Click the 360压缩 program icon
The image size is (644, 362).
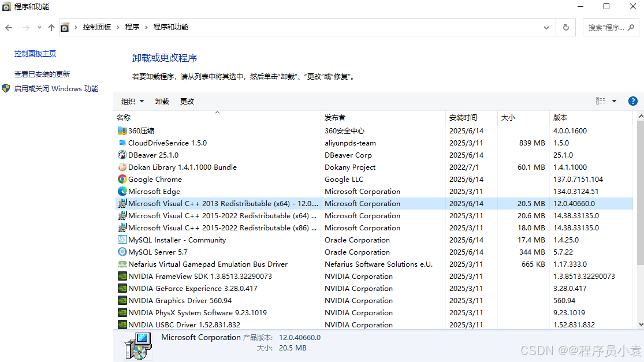pyautogui.click(x=122, y=130)
